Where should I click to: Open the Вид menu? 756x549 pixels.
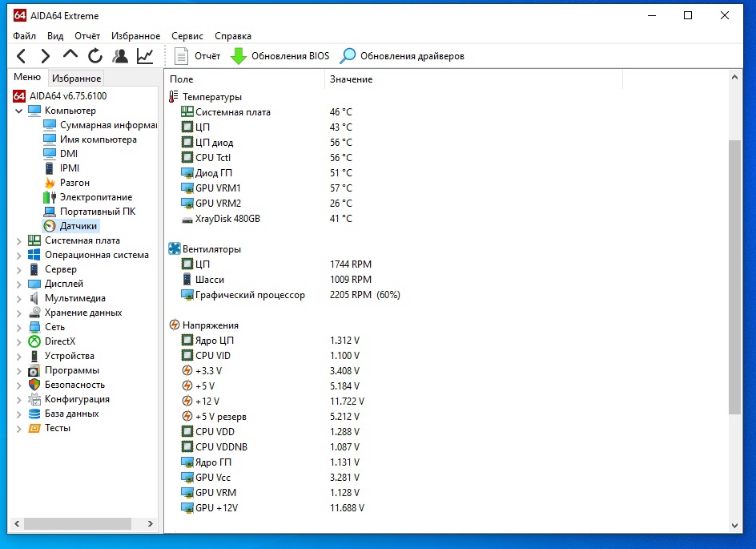55,36
